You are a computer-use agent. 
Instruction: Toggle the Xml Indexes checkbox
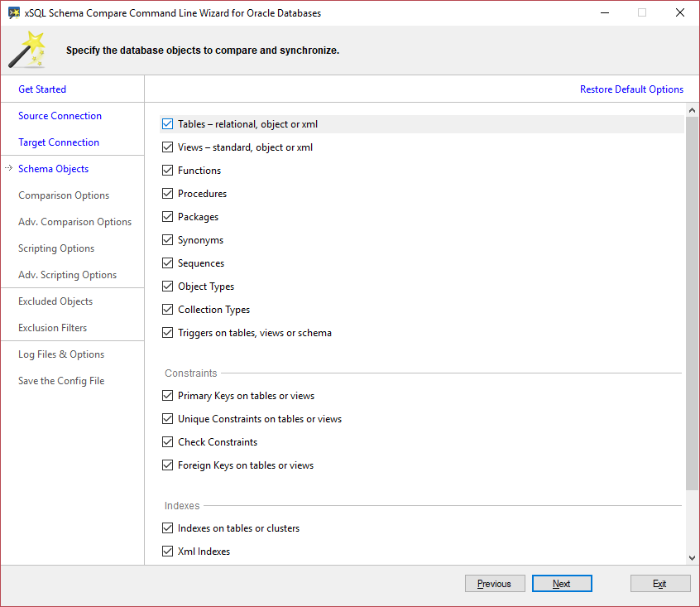(x=167, y=552)
